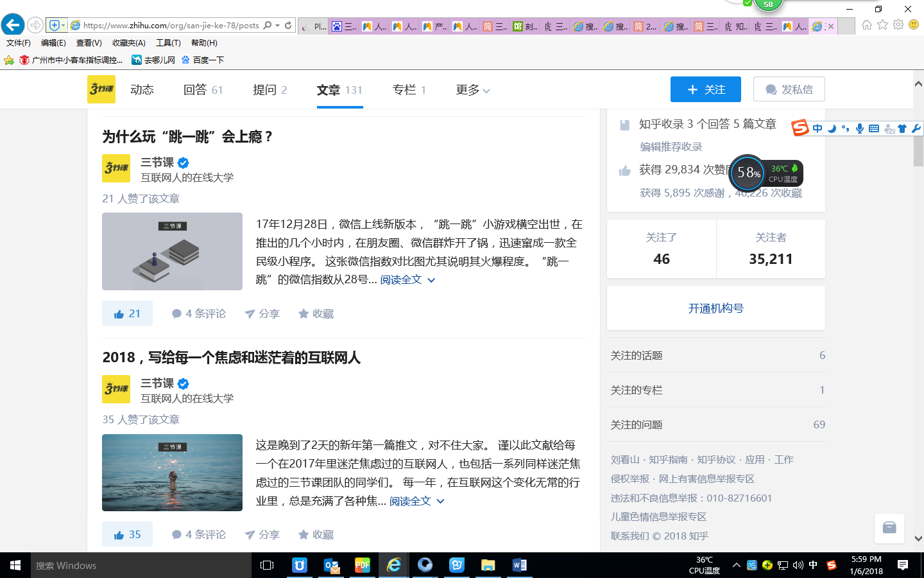The width and height of the screenshot is (924, 578).
Task: Click the 跳一跳 article thumbnail image
Action: click(172, 251)
